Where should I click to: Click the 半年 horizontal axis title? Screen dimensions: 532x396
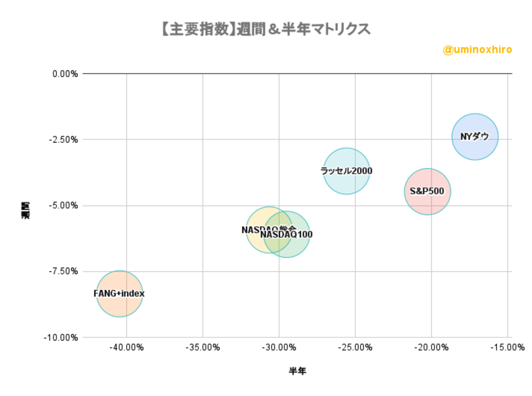click(x=298, y=371)
